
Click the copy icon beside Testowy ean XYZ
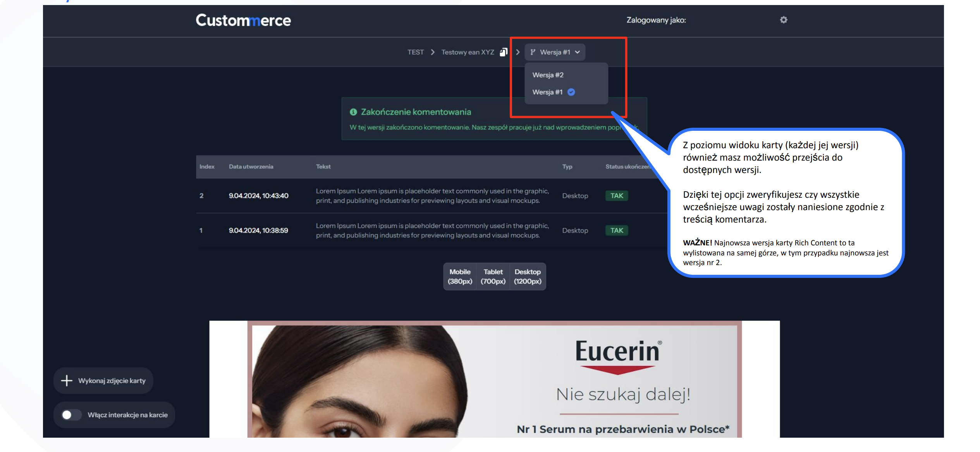click(503, 52)
